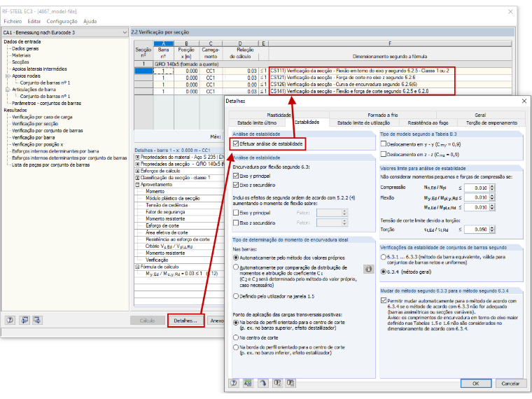
Task: Collapse the 'Apoios nodais' tree node
Action: tap(8, 76)
